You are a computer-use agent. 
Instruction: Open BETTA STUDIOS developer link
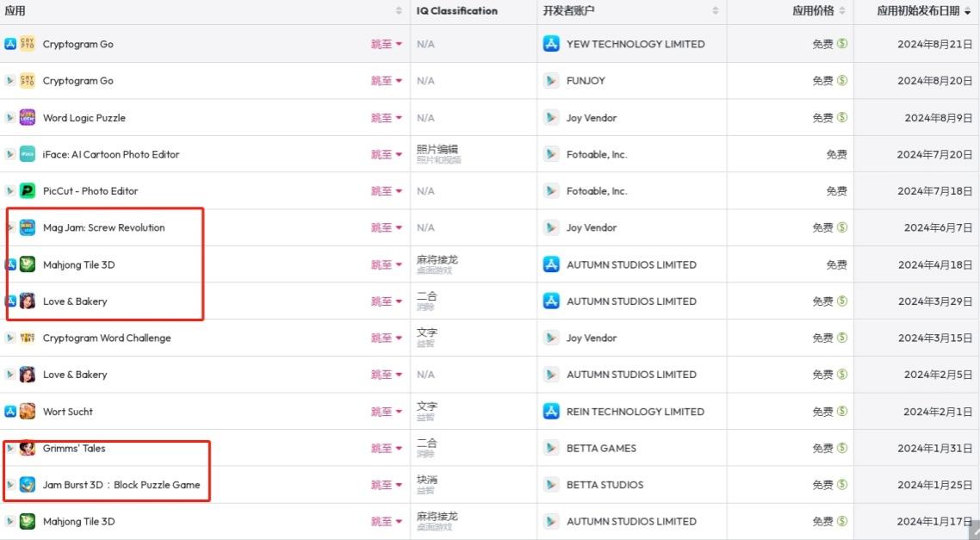pos(605,484)
